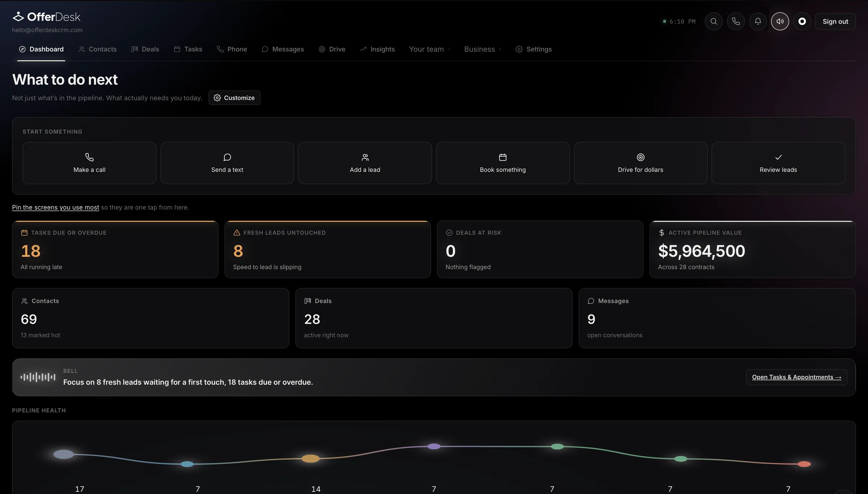This screenshot has width=868, height=494.
Task: Toggle the speaker sound button
Action: click(780, 21)
